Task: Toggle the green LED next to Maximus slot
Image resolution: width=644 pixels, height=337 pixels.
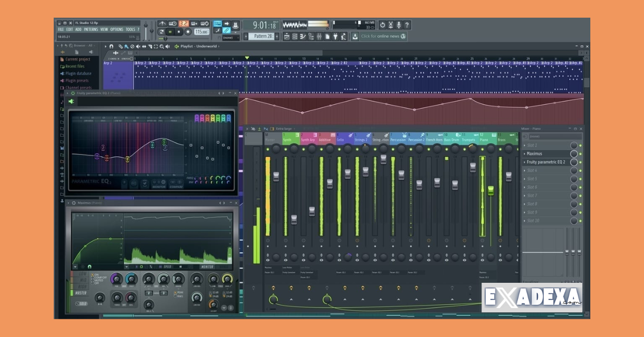Action: pyautogui.click(x=580, y=154)
